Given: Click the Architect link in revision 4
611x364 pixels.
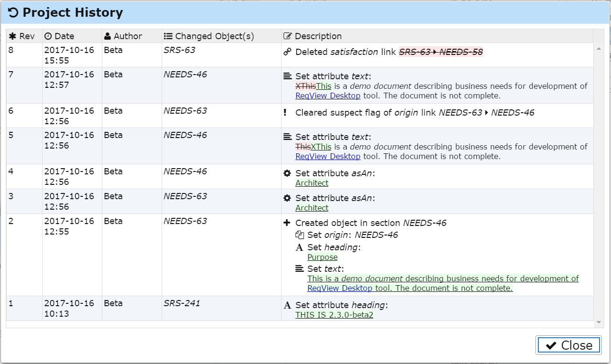Looking at the screenshot, I should point(311,183).
